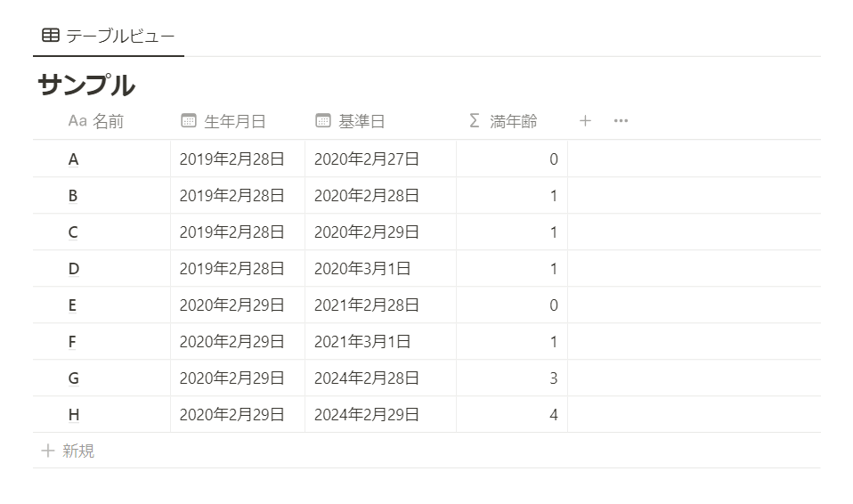
Task: Open the row named C
Action: coord(73,232)
